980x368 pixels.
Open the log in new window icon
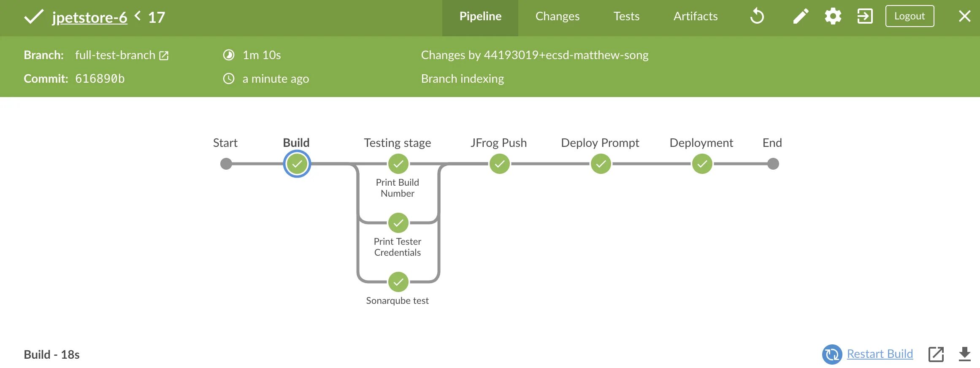click(936, 354)
